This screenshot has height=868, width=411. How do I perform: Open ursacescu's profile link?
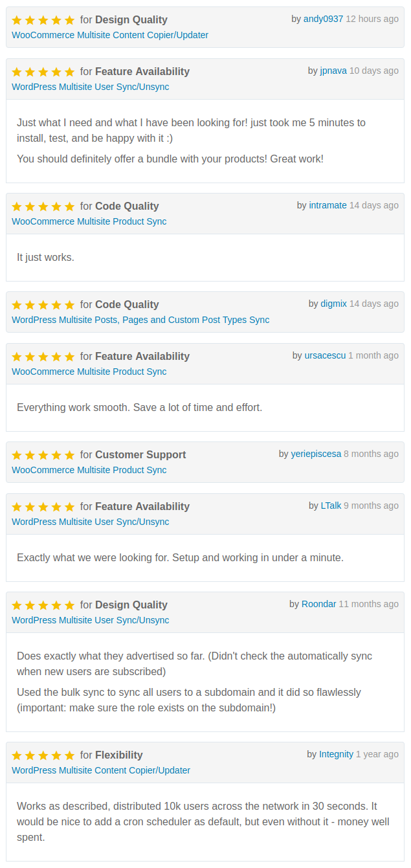325,355
